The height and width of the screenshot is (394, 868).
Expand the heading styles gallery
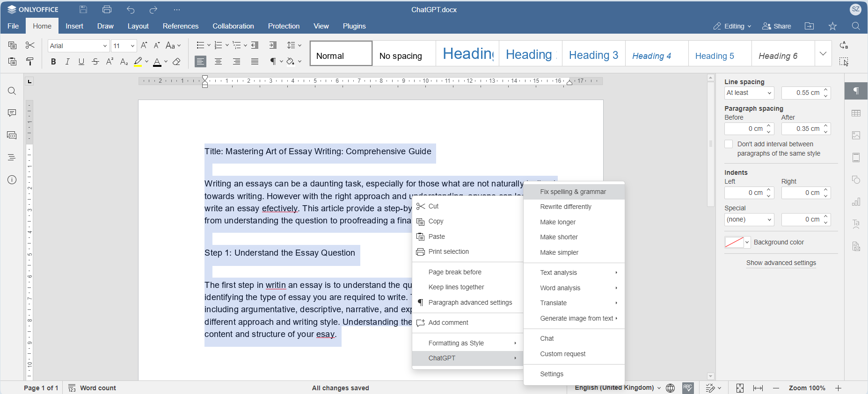click(x=823, y=53)
